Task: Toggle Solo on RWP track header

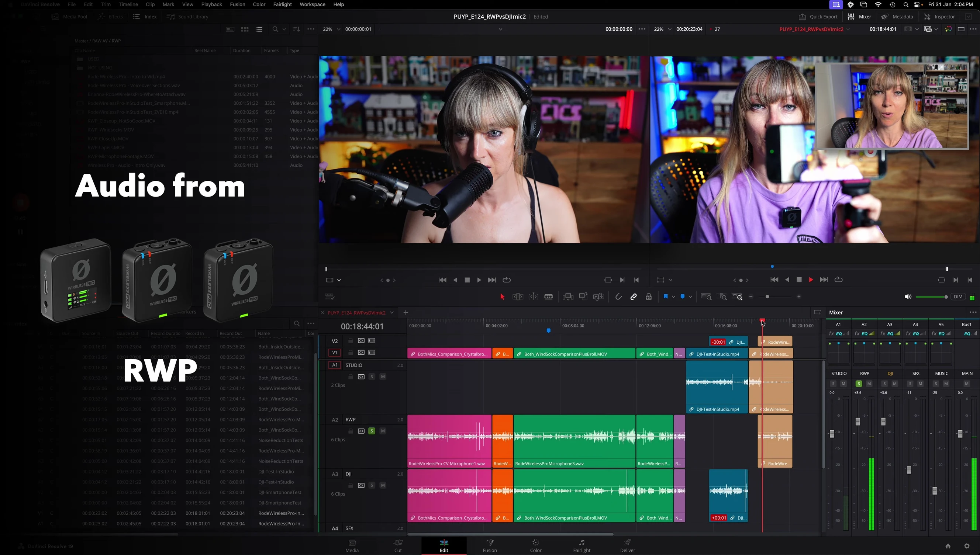Action: tap(372, 431)
